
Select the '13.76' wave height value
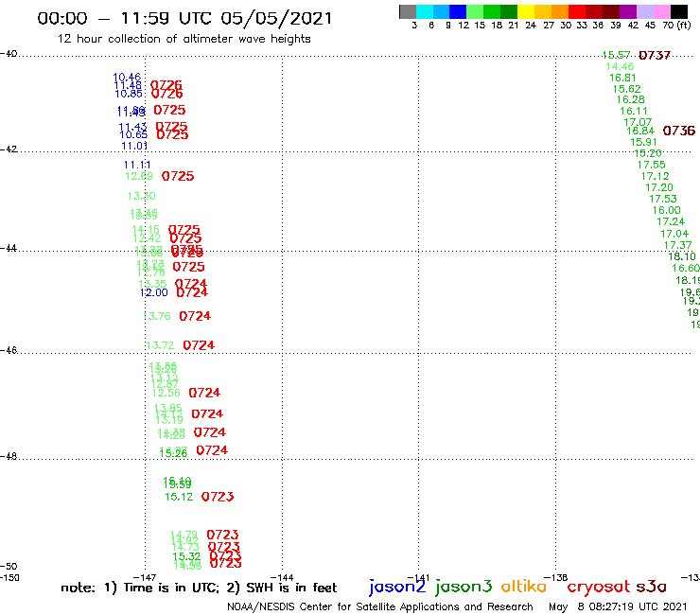(x=157, y=316)
